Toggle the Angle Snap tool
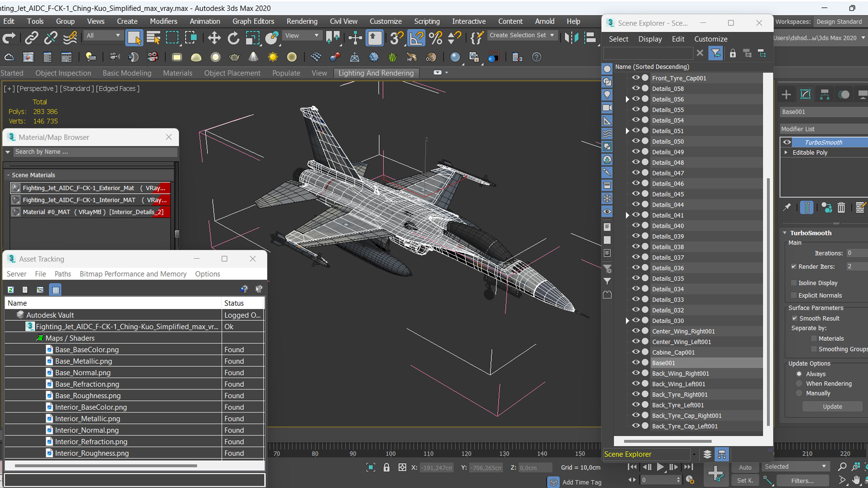 point(416,38)
